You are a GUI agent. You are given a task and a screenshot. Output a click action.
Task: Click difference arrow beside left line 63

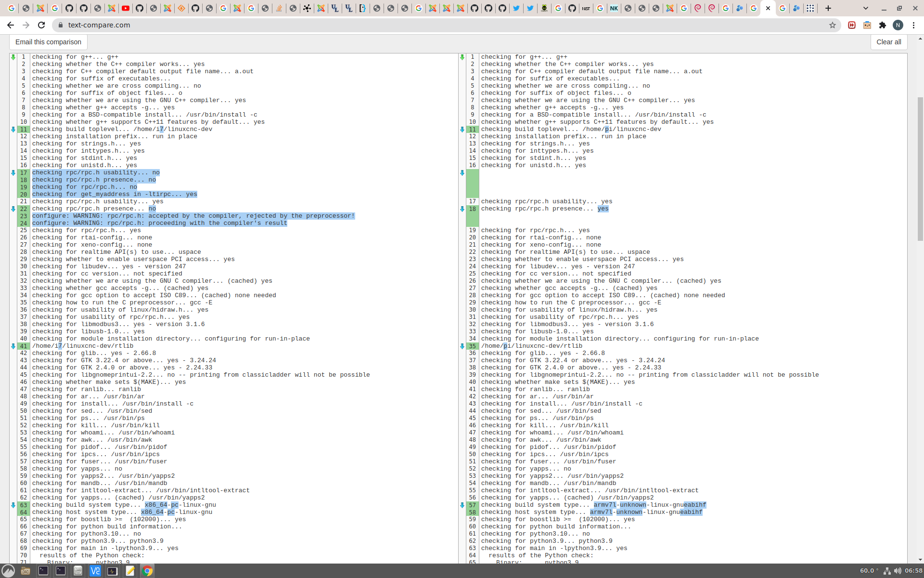tap(13, 505)
